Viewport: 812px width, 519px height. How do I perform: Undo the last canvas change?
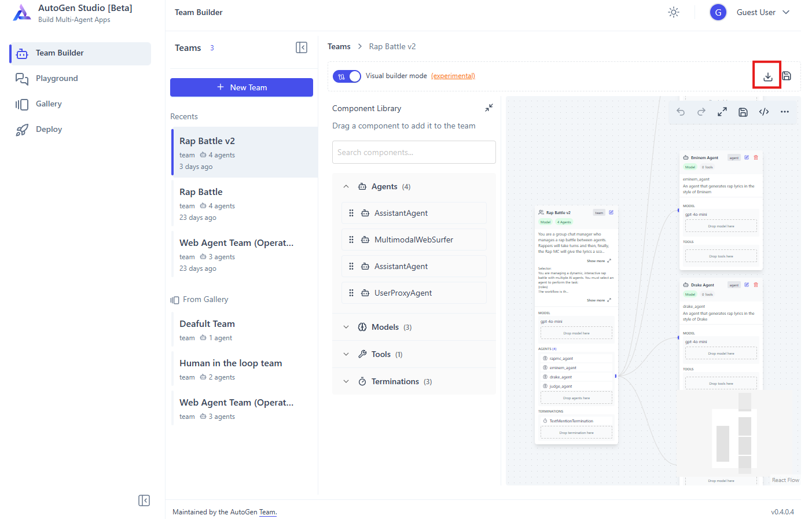tap(681, 112)
